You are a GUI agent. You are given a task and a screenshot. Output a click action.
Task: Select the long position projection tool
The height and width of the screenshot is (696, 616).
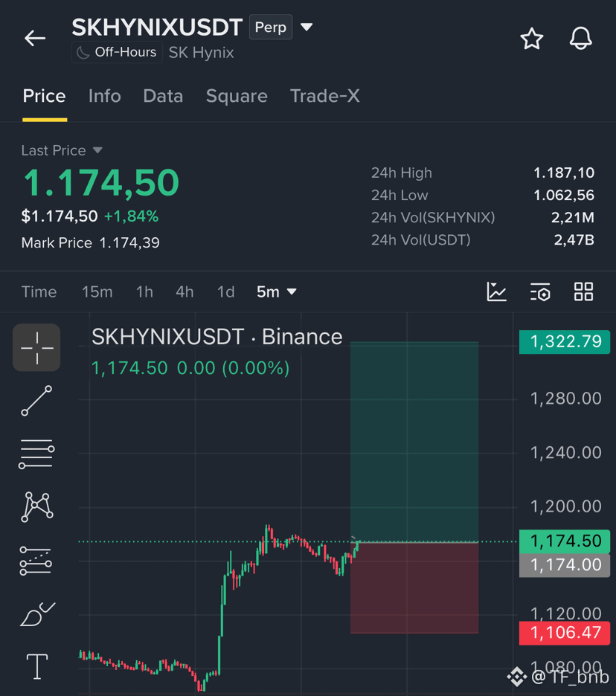(x=36, y=561)
